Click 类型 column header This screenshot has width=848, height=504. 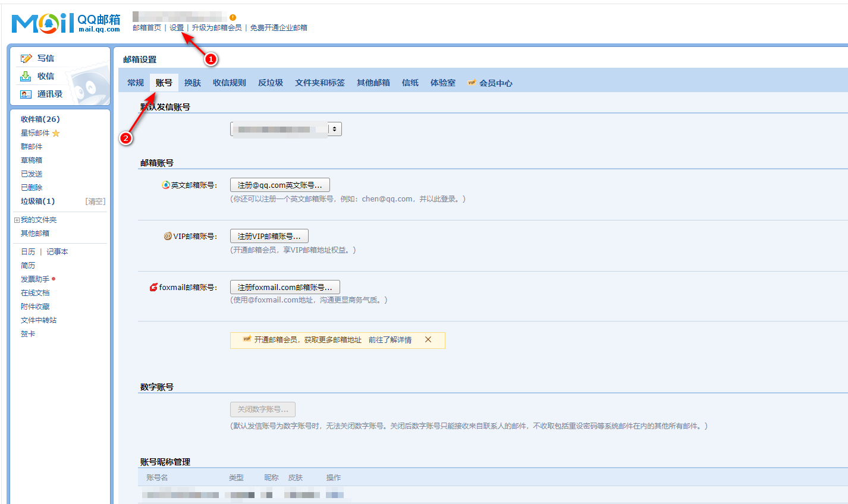[x=236, y=478]
